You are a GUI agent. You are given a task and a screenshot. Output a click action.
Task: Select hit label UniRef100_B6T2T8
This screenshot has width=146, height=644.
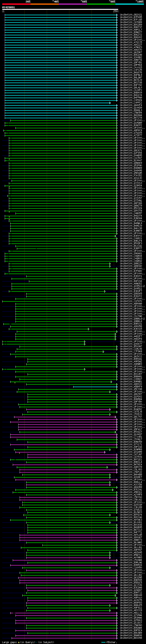click(x=131, y=118)
